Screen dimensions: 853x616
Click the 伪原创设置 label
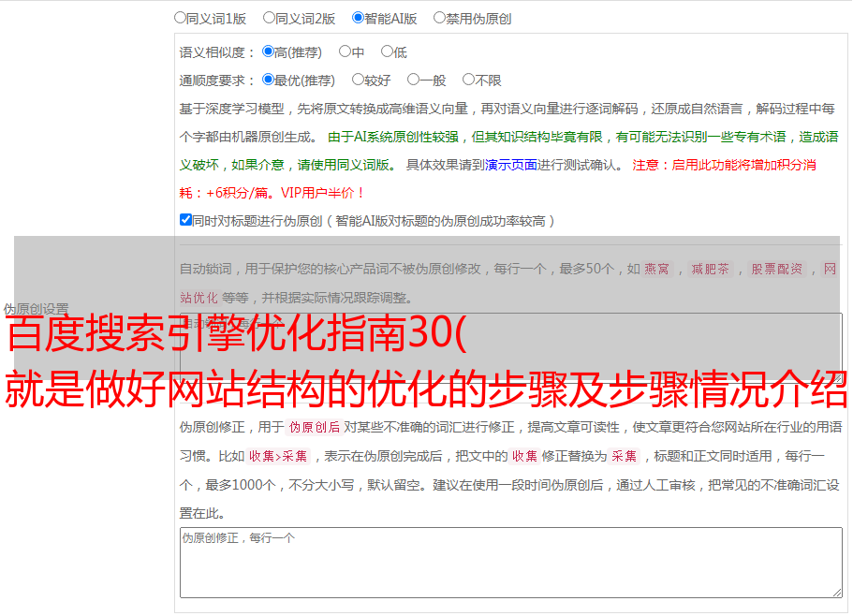coord(37,309)
